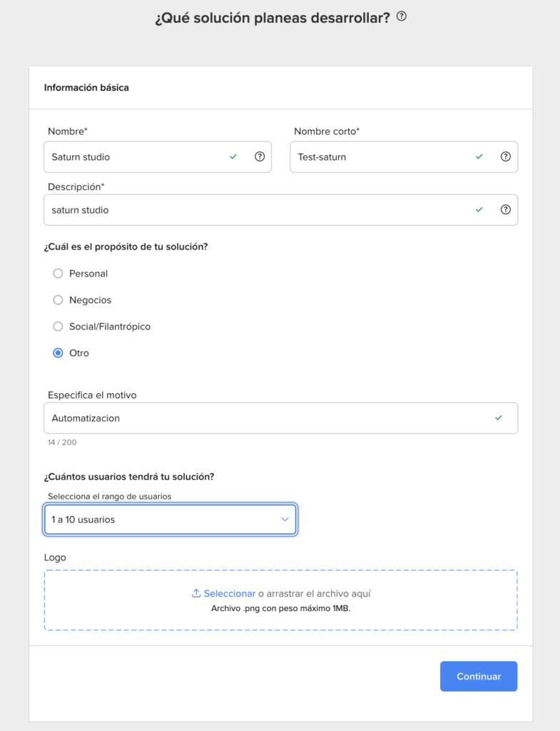Image resolution: width=560 pixels, height=731 pixels.
Task: Click the help icon in Nombre field
Action: coord(260,157)
